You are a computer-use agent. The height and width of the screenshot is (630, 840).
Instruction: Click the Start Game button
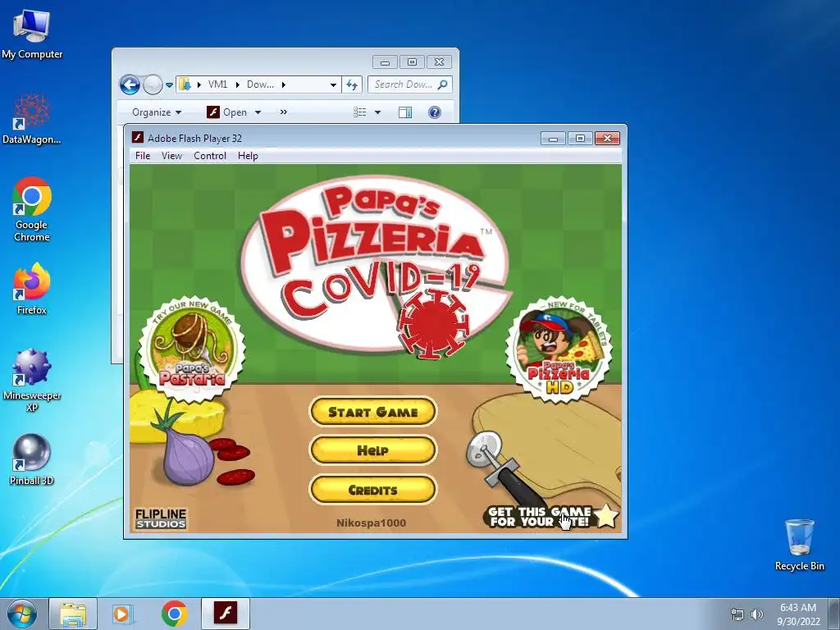[x=373, y=412]
